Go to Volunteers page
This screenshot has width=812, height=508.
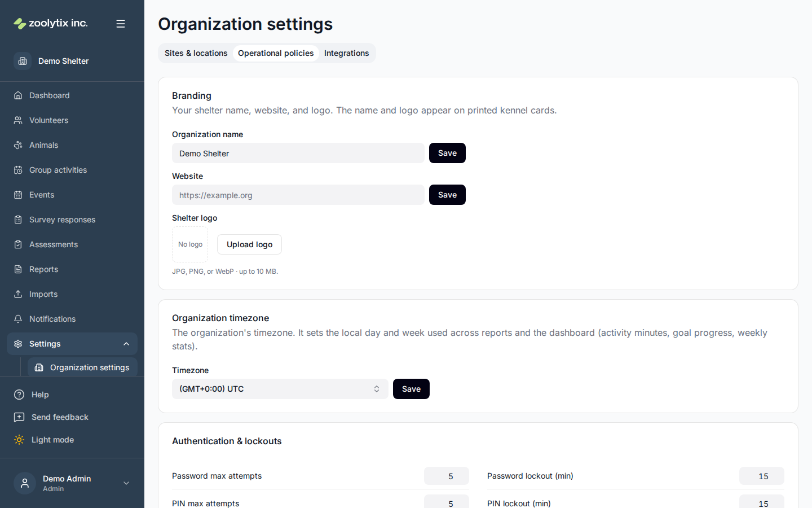tap(72, 120)
